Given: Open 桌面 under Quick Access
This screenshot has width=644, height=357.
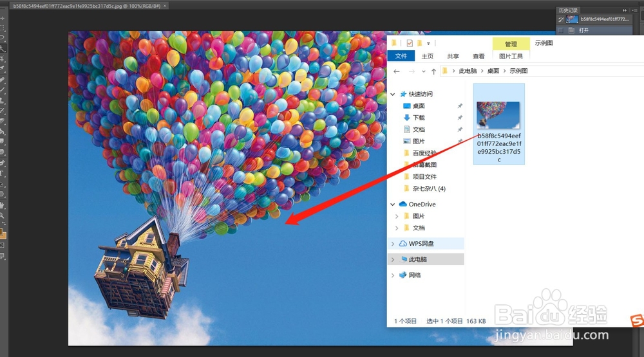Looking at the screenshot, I should [419, 106].
